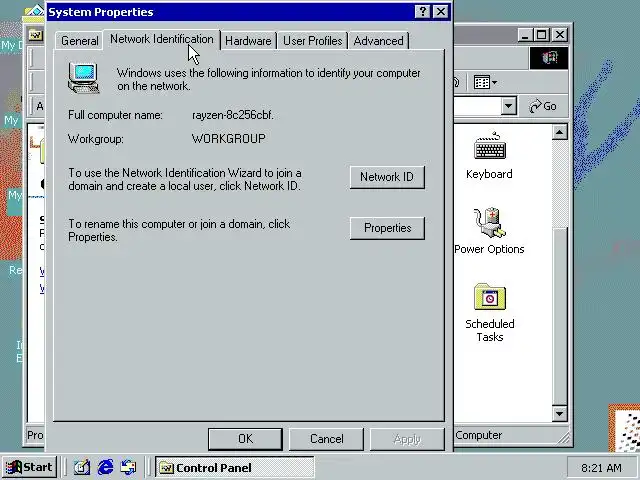
Task: Click the scroll up arrow in Control Panel
Action: click(x=559, y=132)
